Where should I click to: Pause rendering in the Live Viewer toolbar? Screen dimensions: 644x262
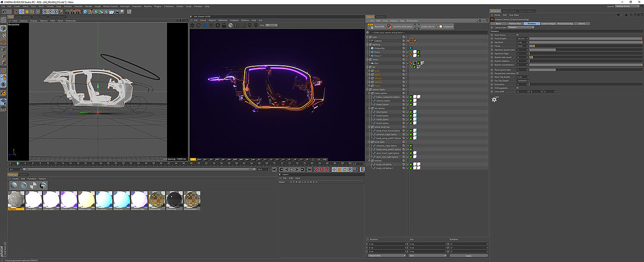pos(205,25)
